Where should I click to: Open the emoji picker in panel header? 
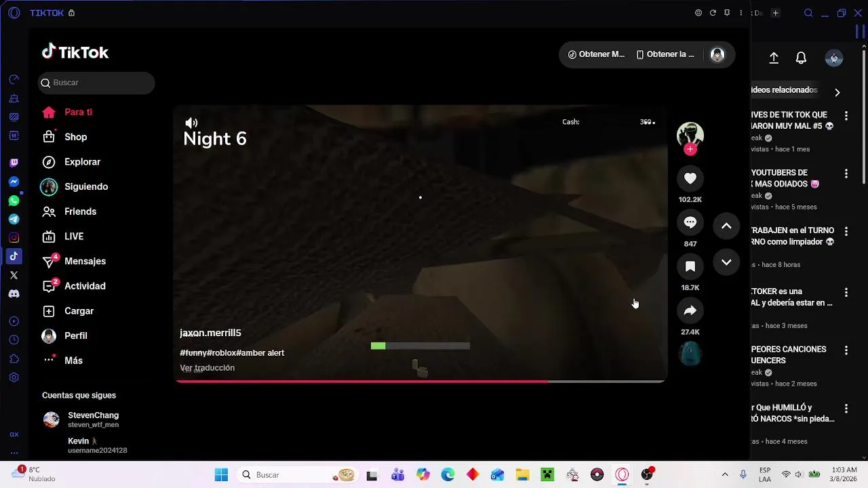(x=698, y=13)
